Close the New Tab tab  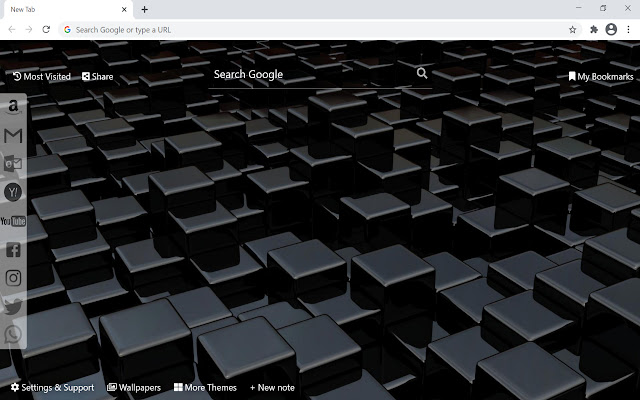point(124,9)
